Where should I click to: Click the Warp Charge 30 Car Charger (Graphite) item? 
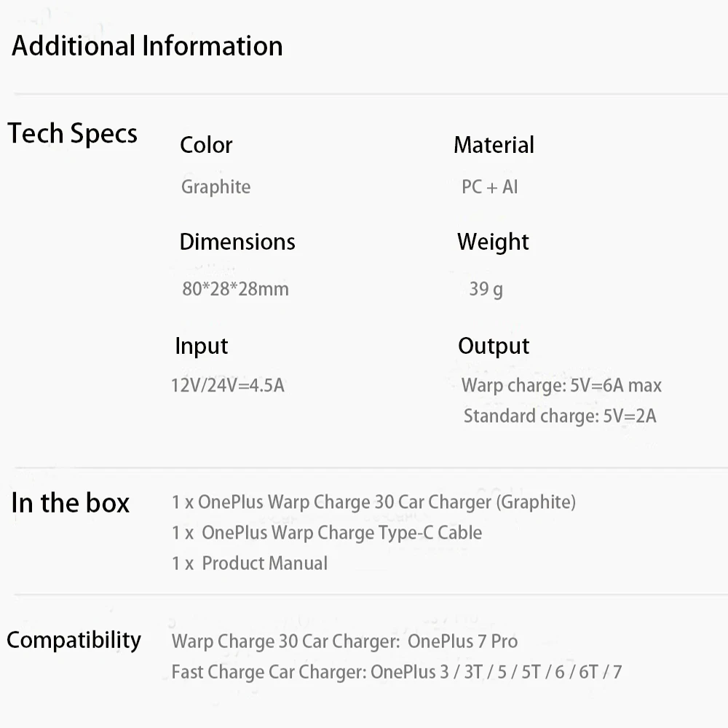click(x=373, y=502)
